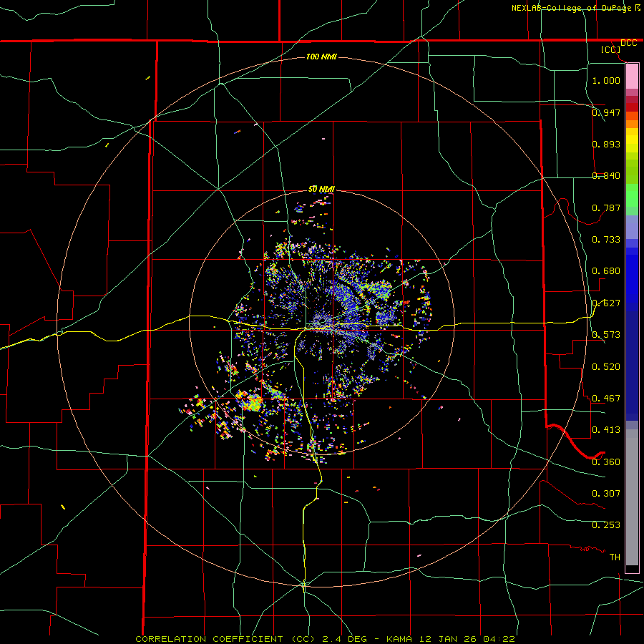Click the 0.413 value on the color scale
This screenshot has width=644, height=644.
606,430
